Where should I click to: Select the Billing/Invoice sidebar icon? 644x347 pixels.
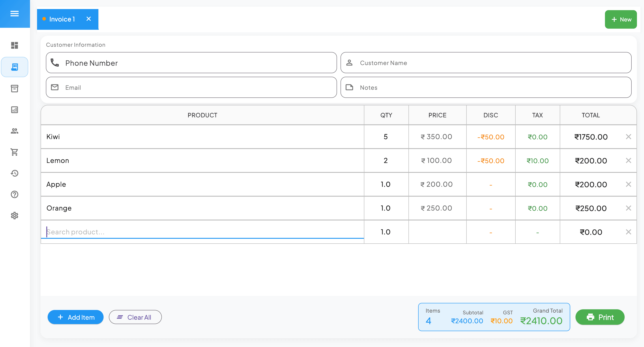[15, 67]
